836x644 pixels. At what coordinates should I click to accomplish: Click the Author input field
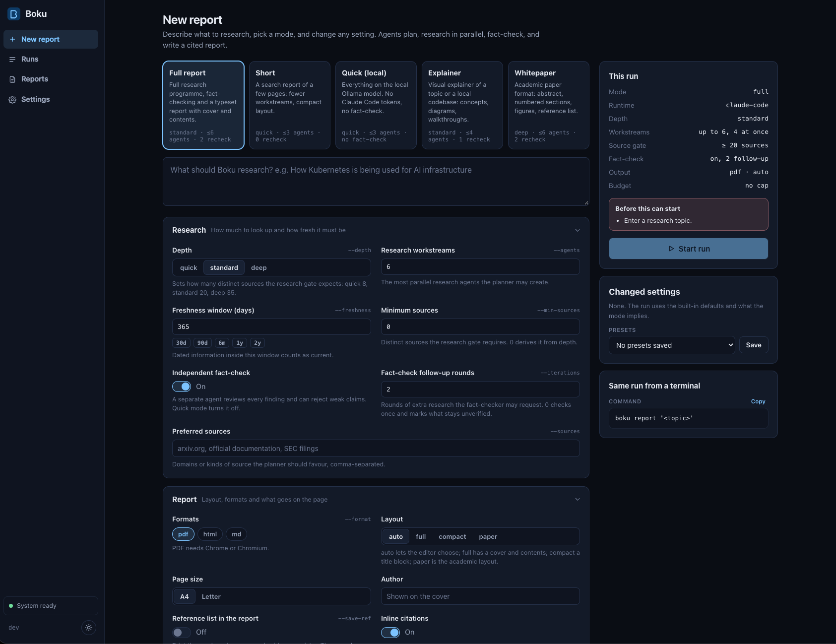(x=480, y=596)
